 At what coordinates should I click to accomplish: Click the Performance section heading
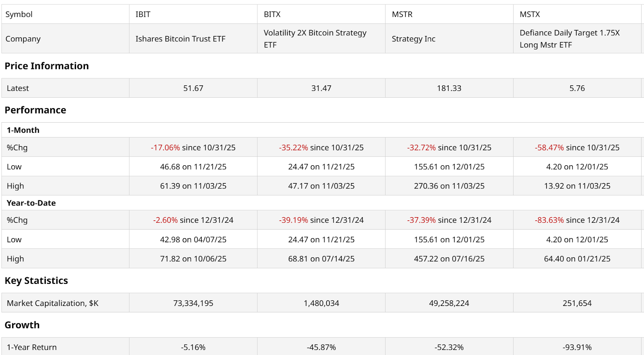[x=35, y=110]
